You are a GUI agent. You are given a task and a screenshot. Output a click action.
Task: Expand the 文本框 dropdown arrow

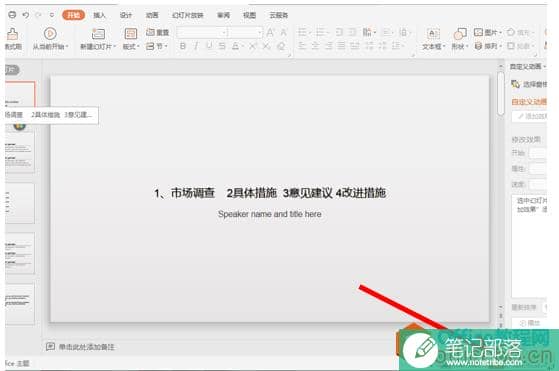tap(444, 47)
